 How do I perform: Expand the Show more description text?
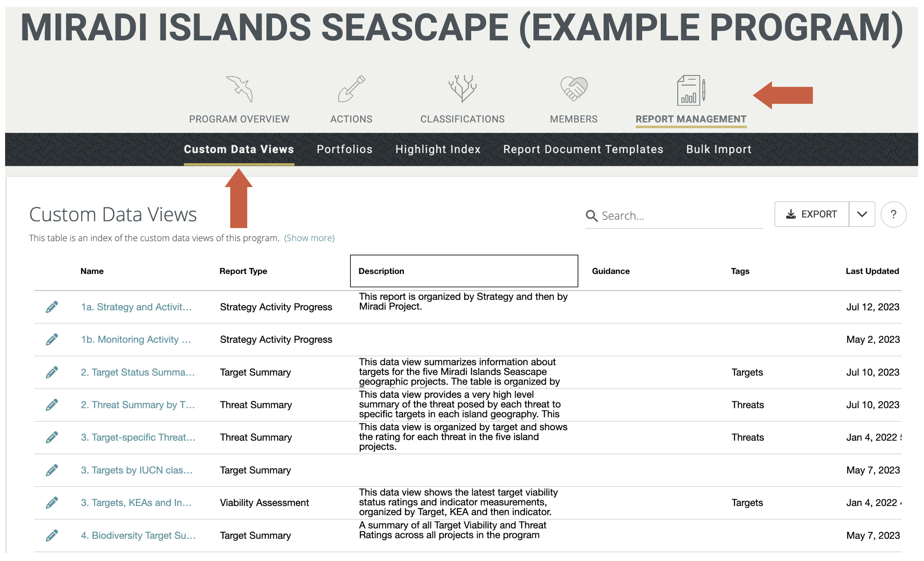coord(309,238)
